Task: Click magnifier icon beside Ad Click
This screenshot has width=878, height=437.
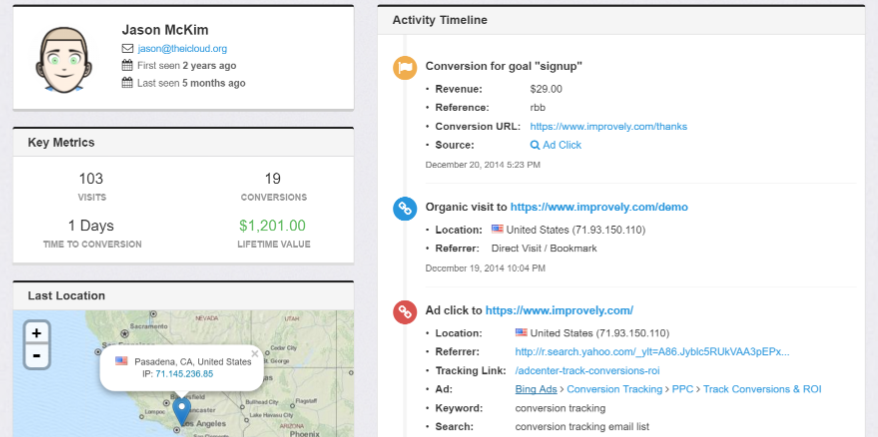Action: 535,145
